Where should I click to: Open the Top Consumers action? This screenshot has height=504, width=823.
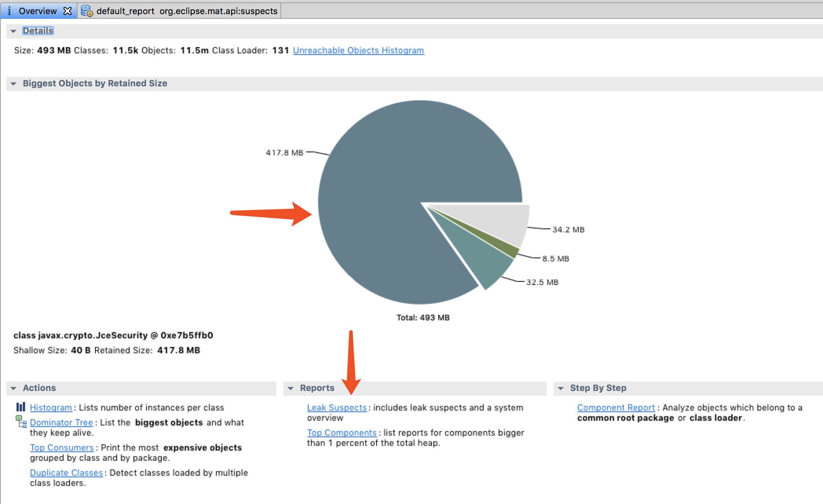click(x=62, y=447)
